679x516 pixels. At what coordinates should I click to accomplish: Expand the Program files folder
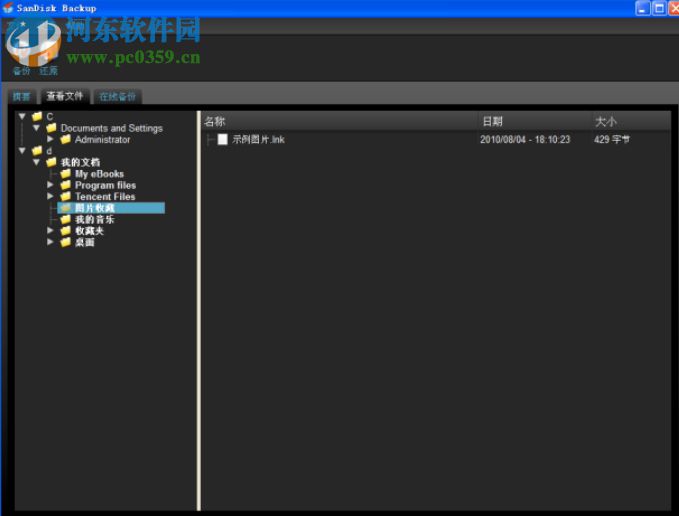click(x=50, y=185)
